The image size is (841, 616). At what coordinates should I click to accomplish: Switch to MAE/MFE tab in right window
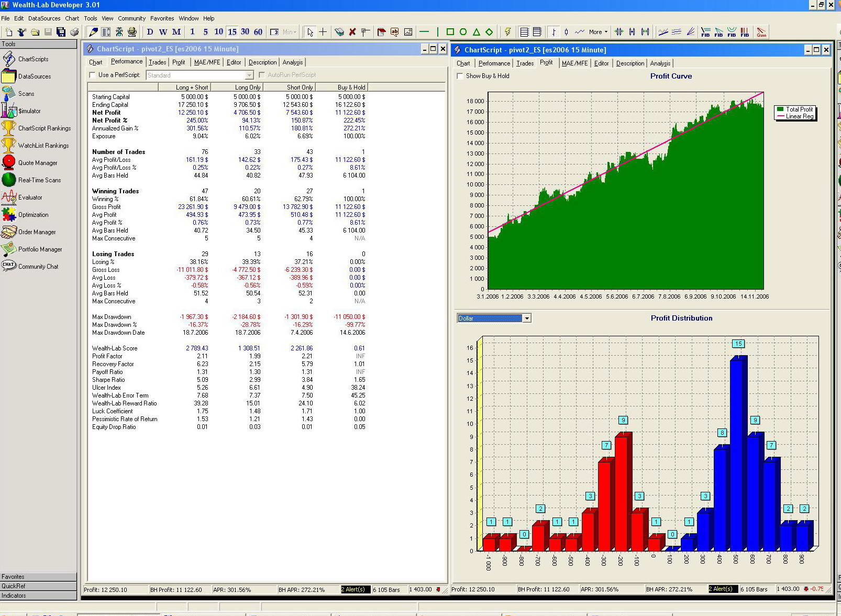pyautogui.click(x=574, y=63)
